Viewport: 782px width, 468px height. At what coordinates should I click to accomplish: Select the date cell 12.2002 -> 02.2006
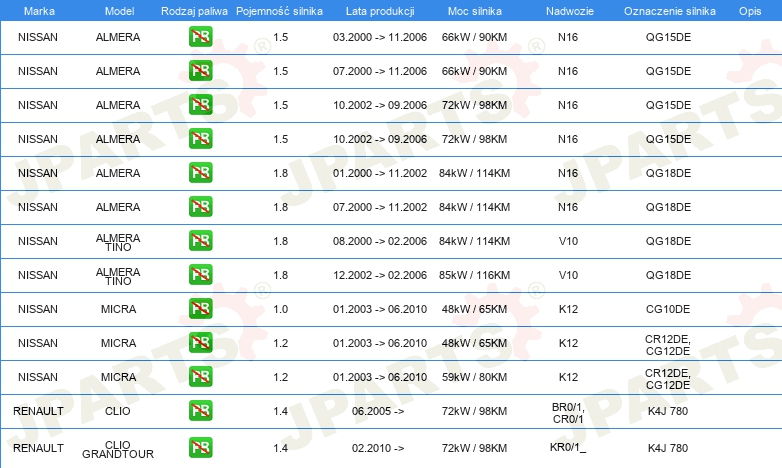tap(380, 275)
